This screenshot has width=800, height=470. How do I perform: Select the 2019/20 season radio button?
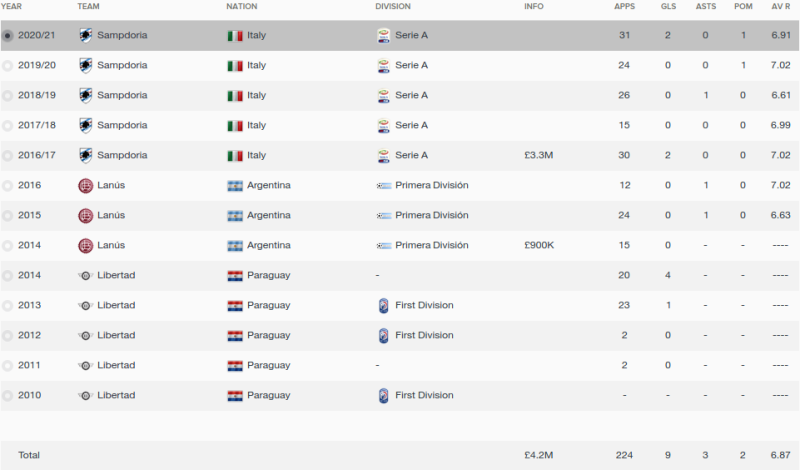click(8, 66)
